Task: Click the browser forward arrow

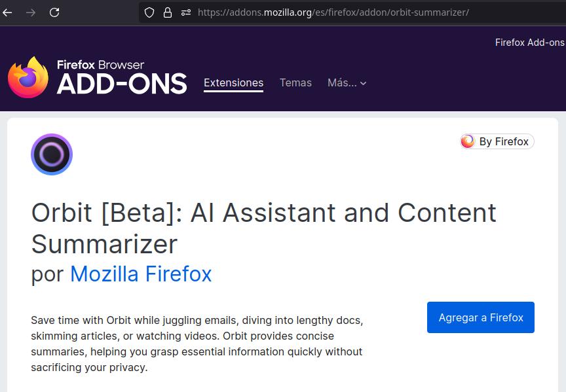Action: [31, 12]
